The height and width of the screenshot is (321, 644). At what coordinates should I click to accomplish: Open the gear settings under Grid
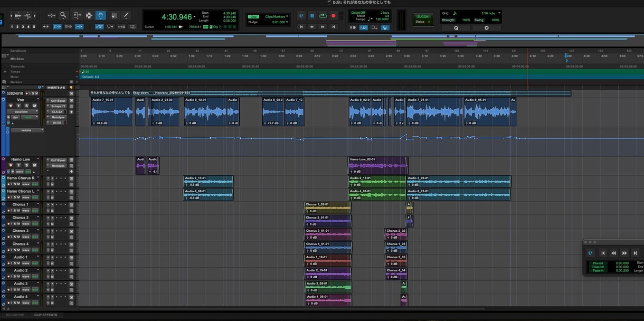click(487, 28)
